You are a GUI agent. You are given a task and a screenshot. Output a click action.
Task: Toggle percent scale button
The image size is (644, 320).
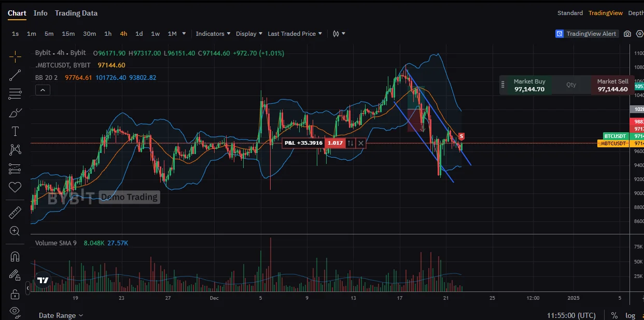614,315
